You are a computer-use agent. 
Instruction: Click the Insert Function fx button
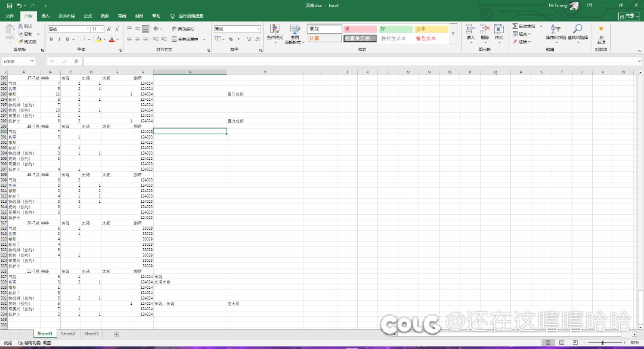click(76, 61)
